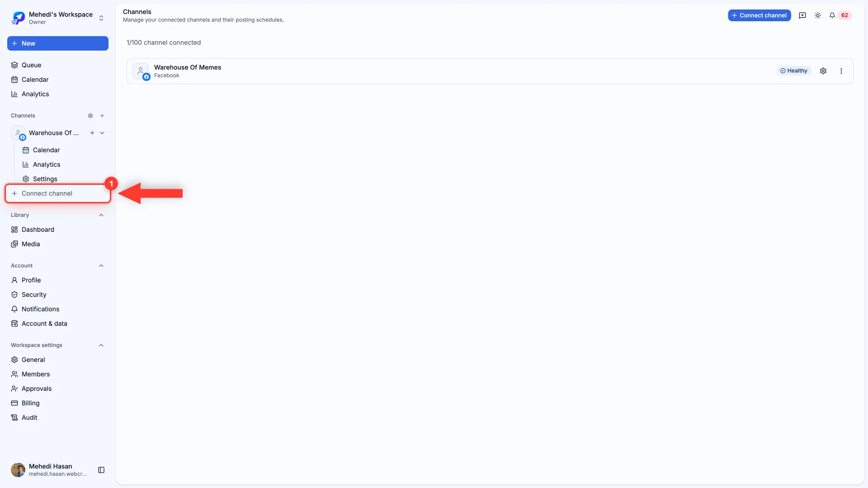Image resolution: width=868 pixels, height=488 pixels.
Task: Open the Profile page
Action: 58,280
